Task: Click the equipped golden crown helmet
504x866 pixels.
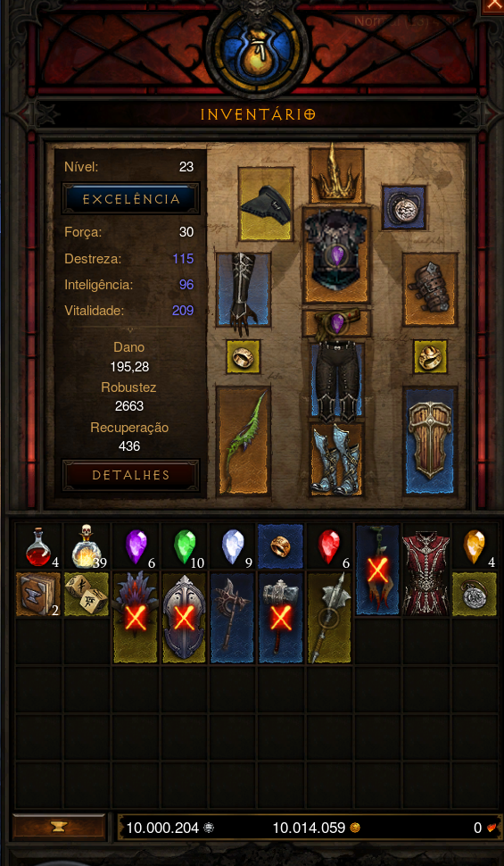Action: tap(336, 175)
